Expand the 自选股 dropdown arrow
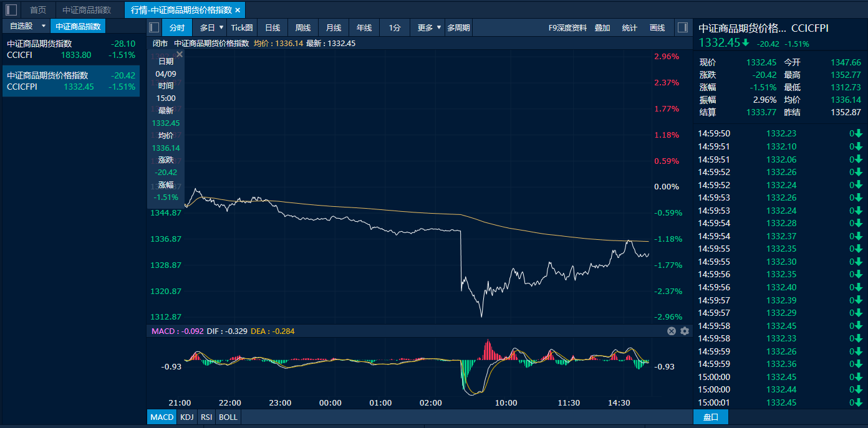Viewport: 868px width, 428px height. click(x=44, y=26)
